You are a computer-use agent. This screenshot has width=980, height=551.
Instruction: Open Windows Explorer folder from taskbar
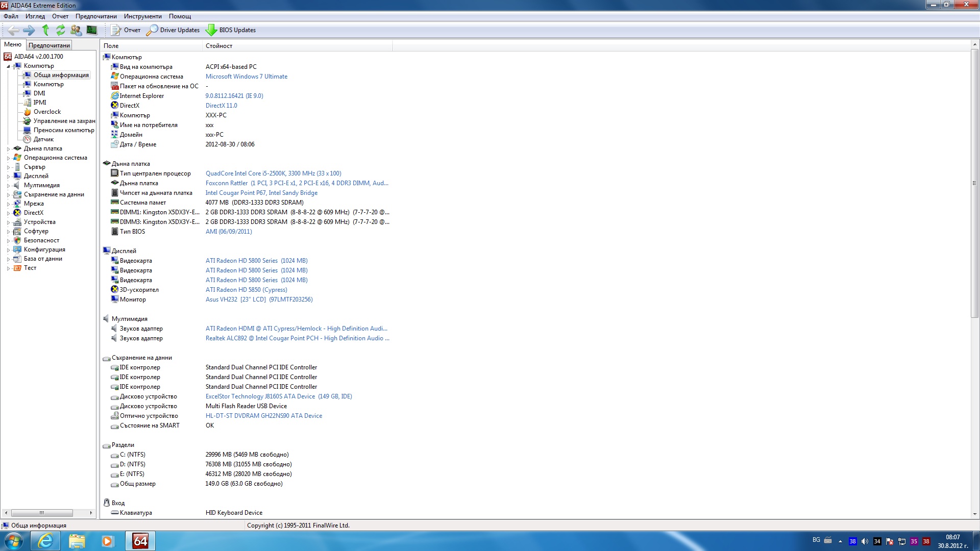[x=77, y=541]
